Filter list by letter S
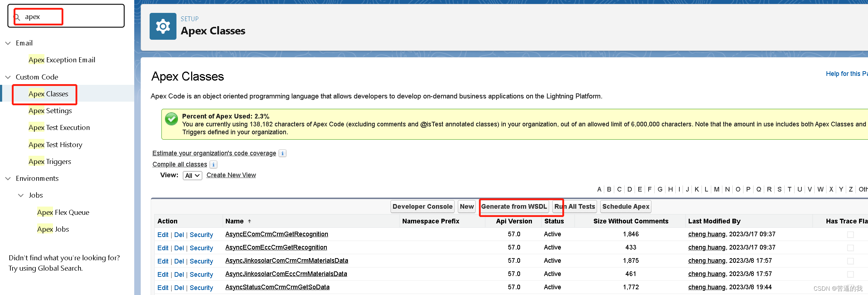 (x=780, y=189)
